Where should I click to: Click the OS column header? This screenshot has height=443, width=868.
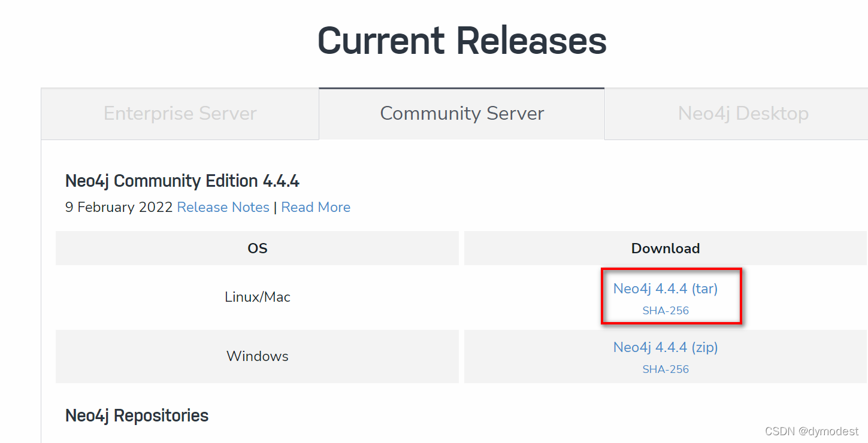pos(258,248)
